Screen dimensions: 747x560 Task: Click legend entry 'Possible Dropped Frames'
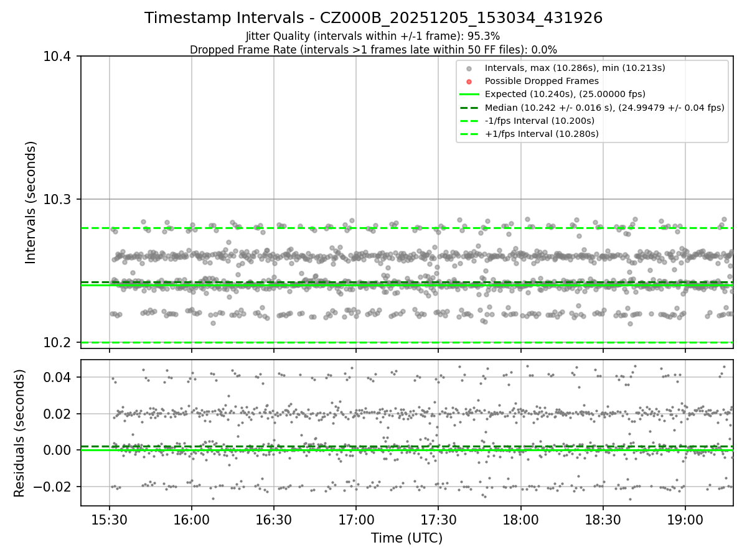(542, 81)
